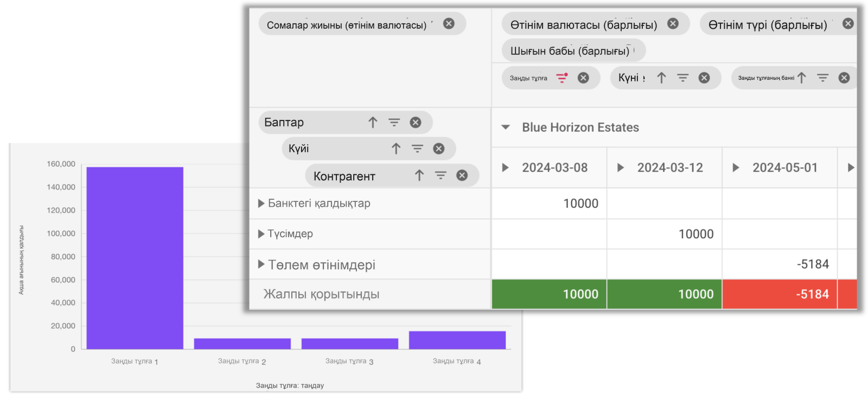Screen dimensions: 868x400
Task: Remove the Заңды тұлғаның банкі chip
Action: 844,78
